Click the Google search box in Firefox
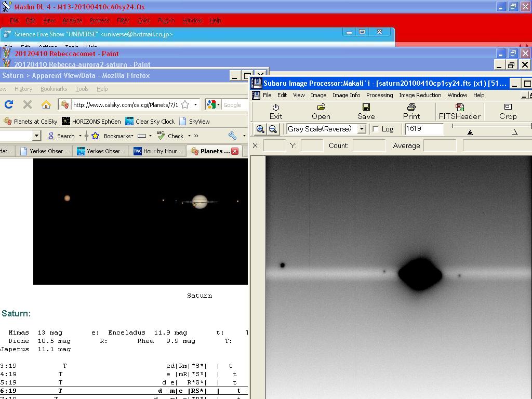Screen dimensions: 532x399 click(234, 105)
